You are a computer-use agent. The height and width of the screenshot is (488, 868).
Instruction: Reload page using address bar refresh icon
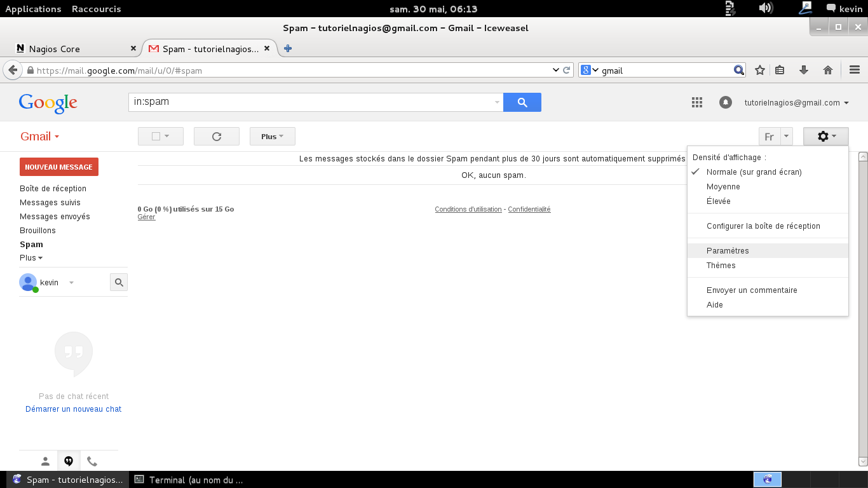pyautogui.click(x=566, y=70)
